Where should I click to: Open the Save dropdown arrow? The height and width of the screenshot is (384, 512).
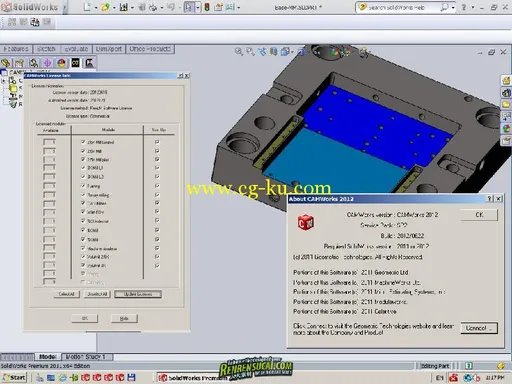132,7
